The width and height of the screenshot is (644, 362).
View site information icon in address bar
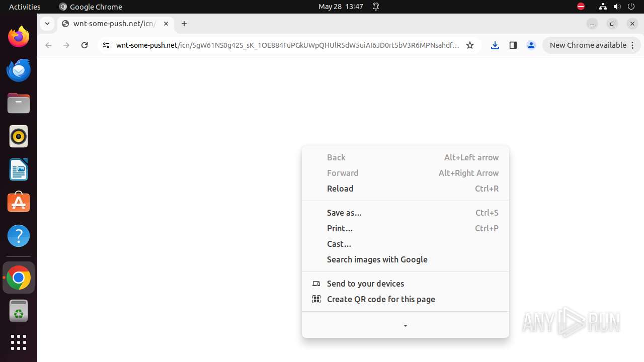pos(106,45)
